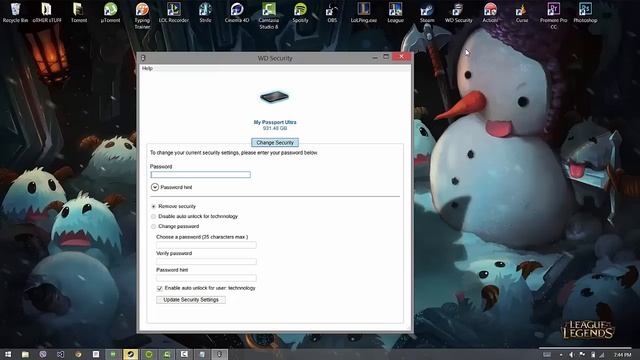Select the Remove security option
640x360 pixels.
[153, 207]
